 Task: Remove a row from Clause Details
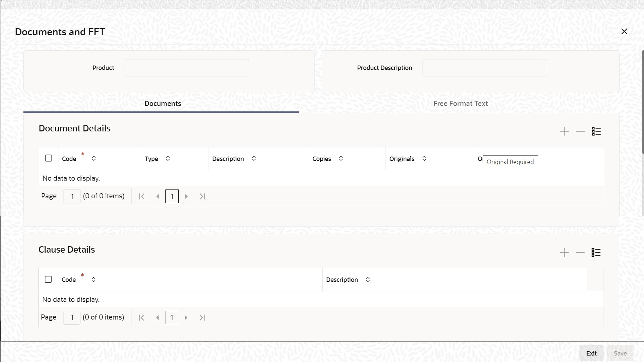pos(580,253)
